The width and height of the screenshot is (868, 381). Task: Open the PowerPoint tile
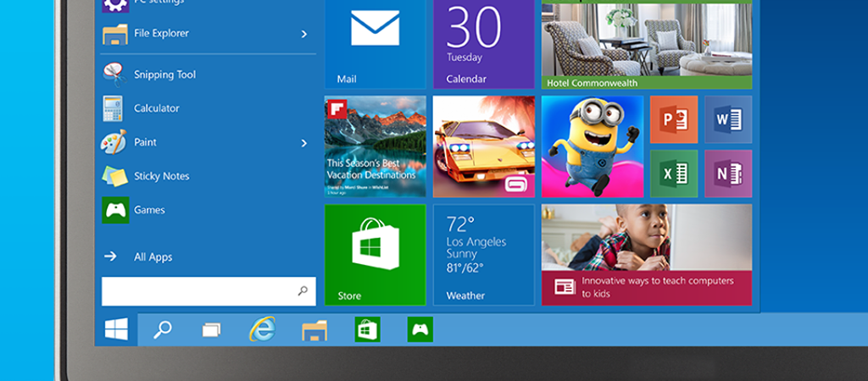point(674,119)
